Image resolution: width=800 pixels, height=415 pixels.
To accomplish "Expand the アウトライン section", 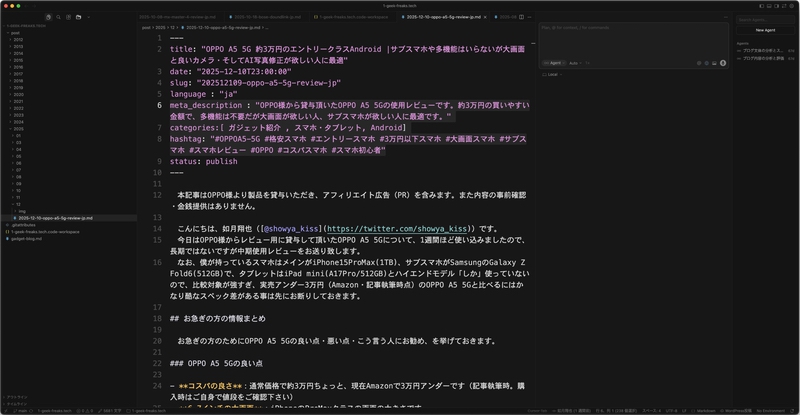I will click(18, 397).
